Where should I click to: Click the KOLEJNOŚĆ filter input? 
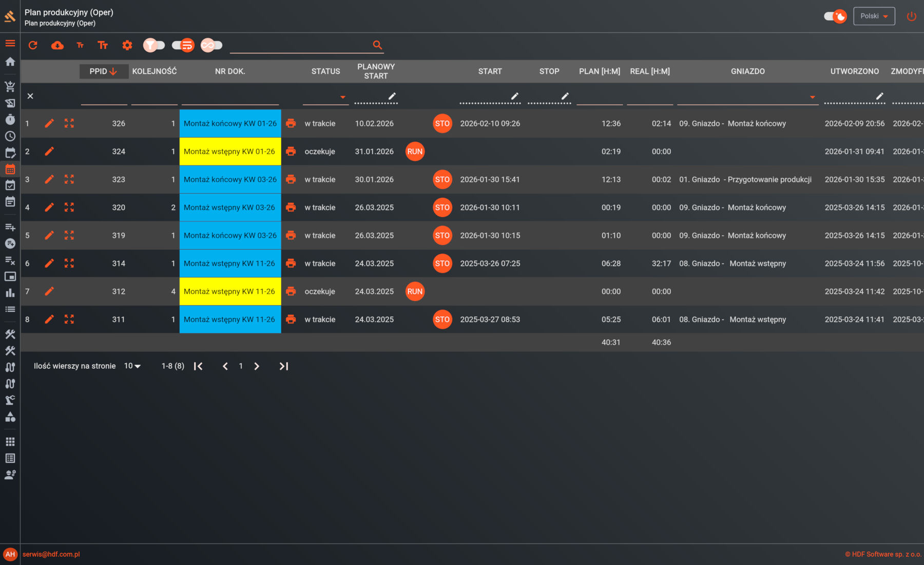click(x=155, y=97)
